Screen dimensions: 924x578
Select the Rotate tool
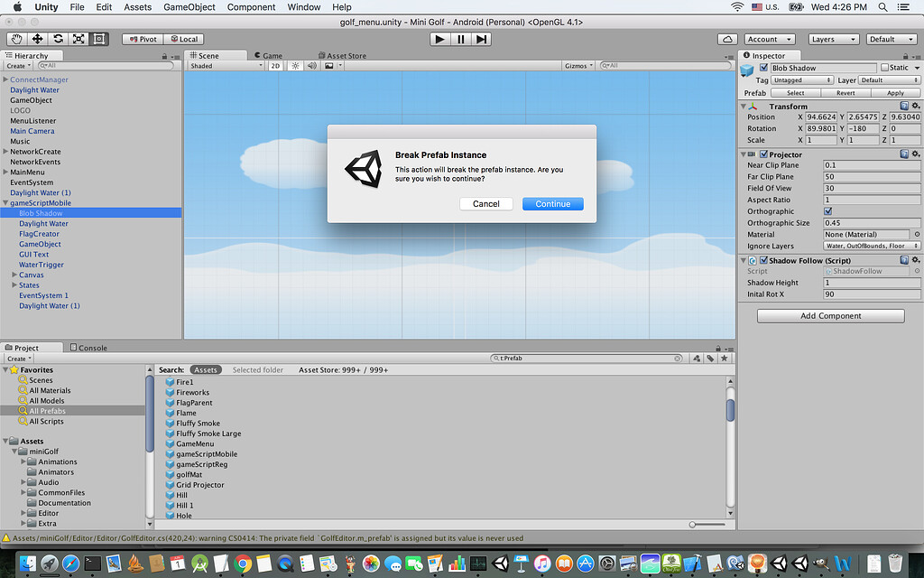pos(57,39)
